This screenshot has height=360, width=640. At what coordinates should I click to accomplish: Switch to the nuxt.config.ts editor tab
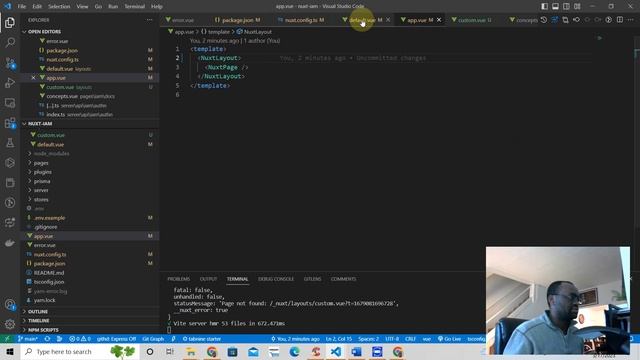[x=301, y=20]
